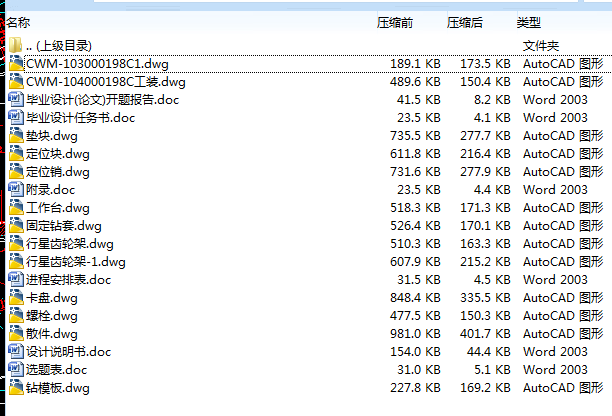The width and height of the screenshot is (612, 416).
Task: Click the Word icon of 毕业设计(论文)开题报告.doc
Action: click(16, 99)
